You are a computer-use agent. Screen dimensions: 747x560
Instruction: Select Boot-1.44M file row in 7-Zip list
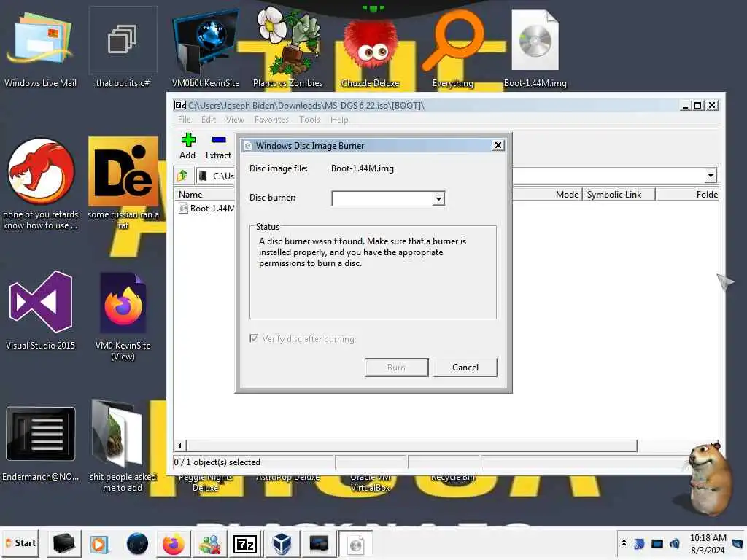tap(206, 208)
